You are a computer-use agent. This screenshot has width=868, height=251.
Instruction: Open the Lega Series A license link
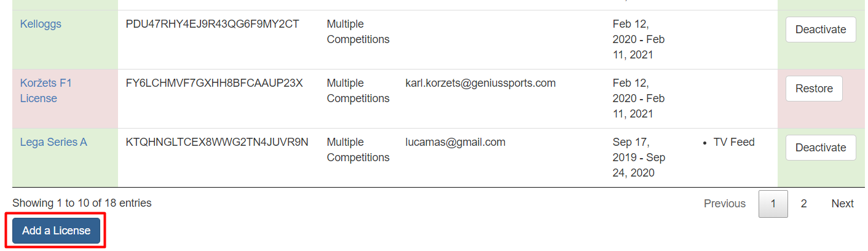click(53, 142)
